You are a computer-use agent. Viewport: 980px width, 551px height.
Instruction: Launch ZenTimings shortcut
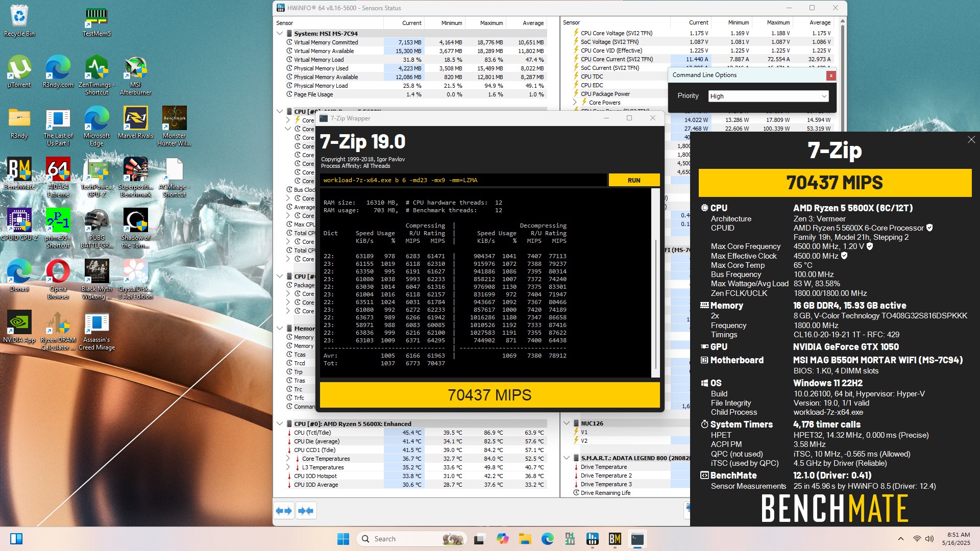(96, 75)
